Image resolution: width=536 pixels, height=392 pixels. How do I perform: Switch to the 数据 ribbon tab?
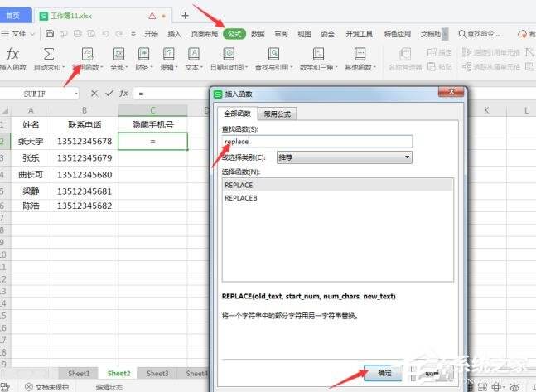(258, 34)
